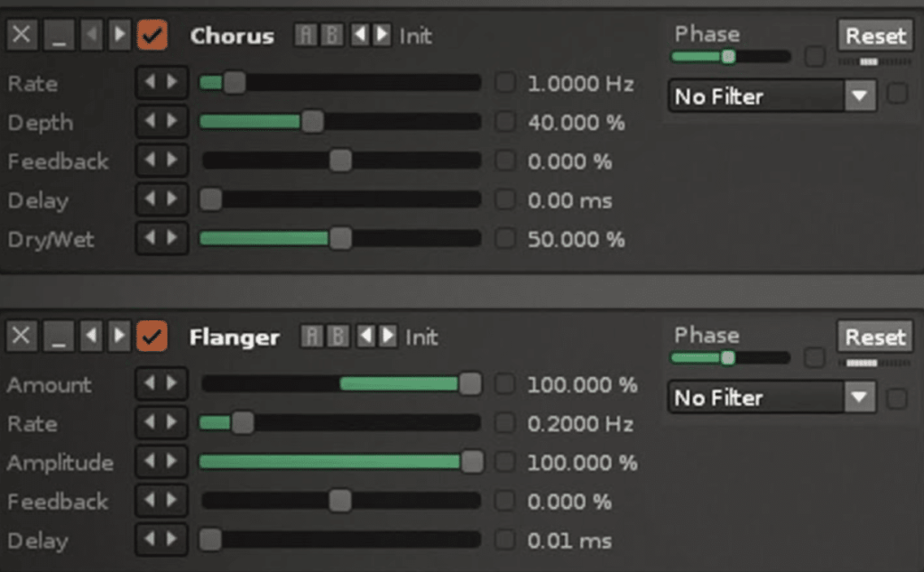This screenshot has width=924, height=572.
Task: Move the Flanger device using its right title-bar arrow
Action: [x=119, y=337]
